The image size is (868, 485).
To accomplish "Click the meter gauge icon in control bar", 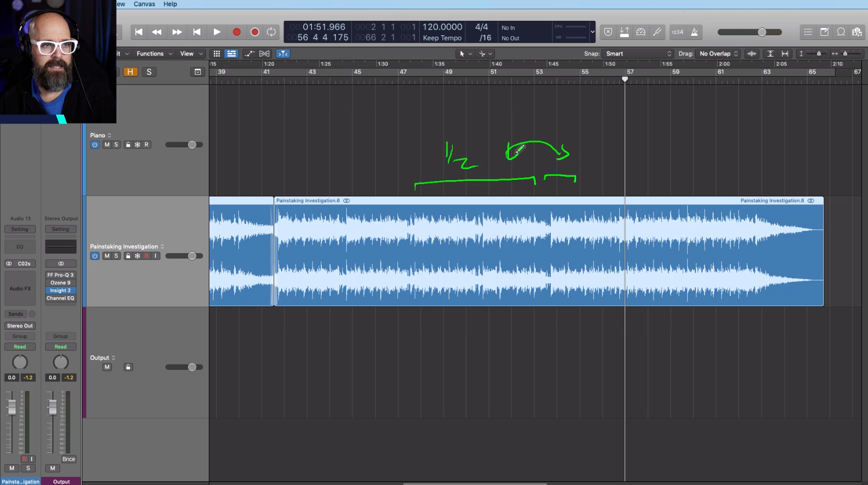I will pyautogui.click(x=641, y=32).
